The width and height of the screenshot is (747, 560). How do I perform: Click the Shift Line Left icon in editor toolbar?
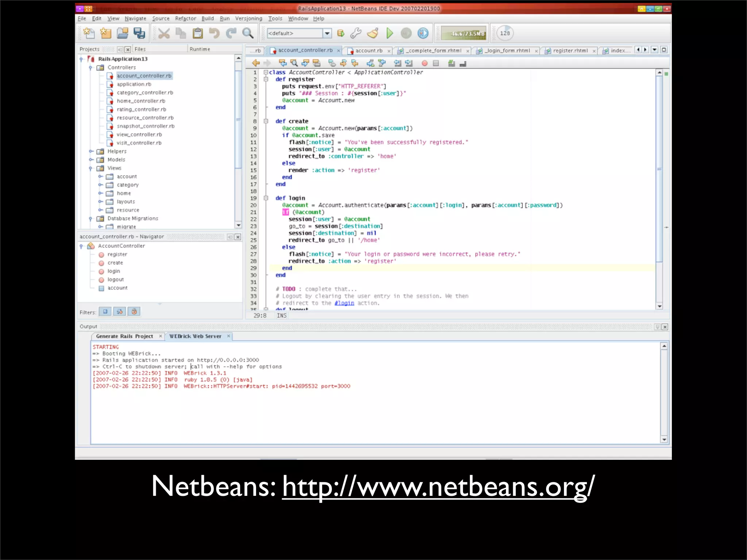tap(398, 63)
